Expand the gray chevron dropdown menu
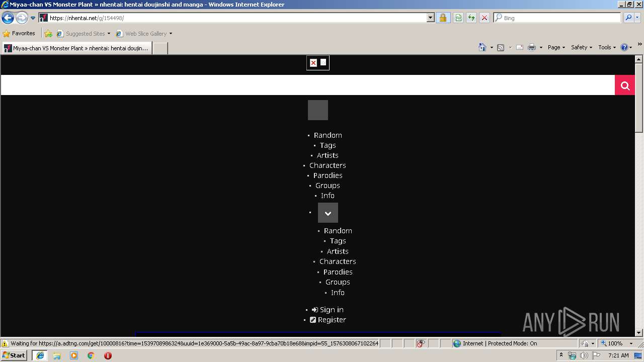644x362 pixels. click(x=328, y=213)
